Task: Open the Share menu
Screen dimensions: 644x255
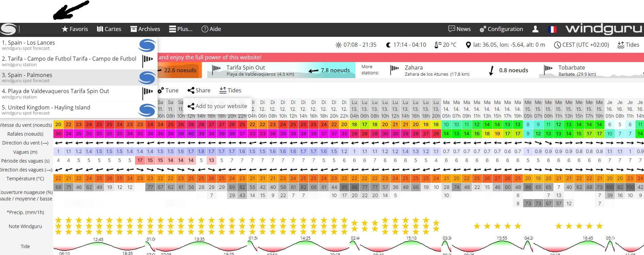Action: [199, 91]
